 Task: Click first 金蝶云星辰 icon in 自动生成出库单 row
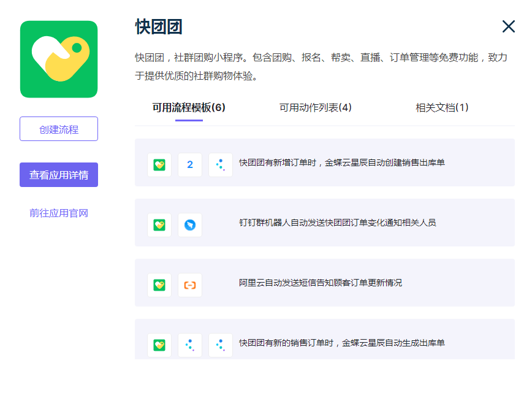tap(190, 345)
